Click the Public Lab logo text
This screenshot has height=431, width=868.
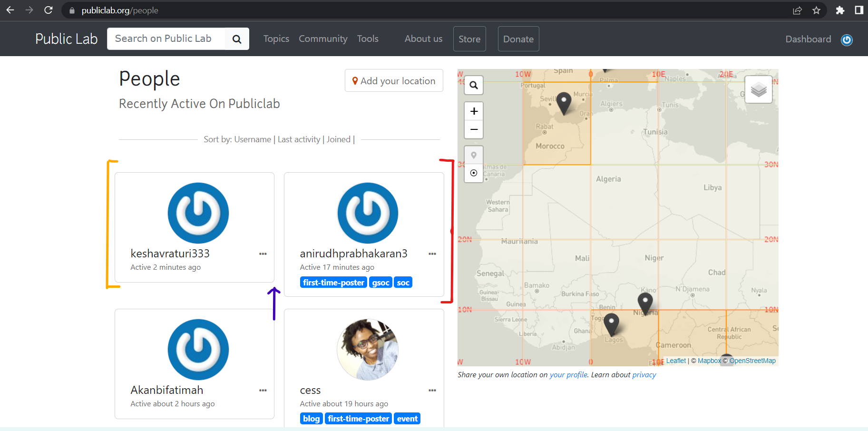pyautogui.click(x=67, y=39)
